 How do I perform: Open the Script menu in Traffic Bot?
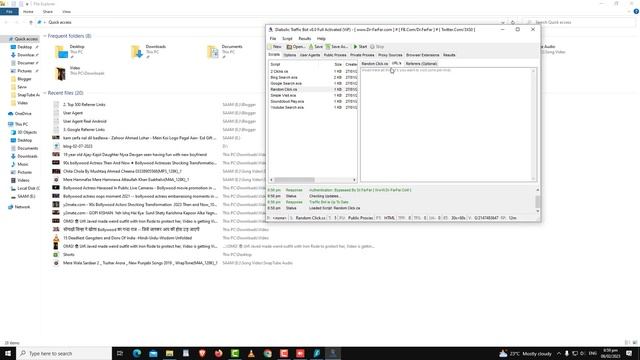pos(287,38)
